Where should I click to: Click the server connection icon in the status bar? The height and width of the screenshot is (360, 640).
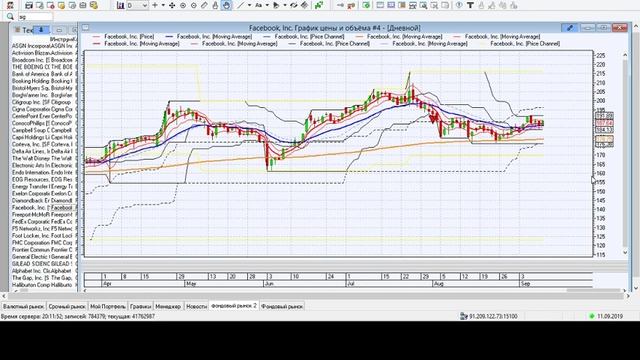tap(464, 316)
